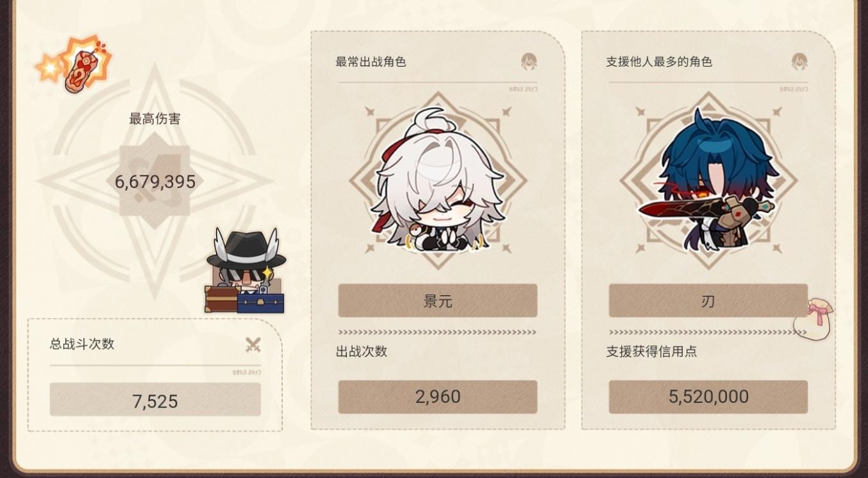The height and width of the screenshot is (478, 868).
Task: Click the pink ribbon gift bag icon
Action: click(813, 318)
